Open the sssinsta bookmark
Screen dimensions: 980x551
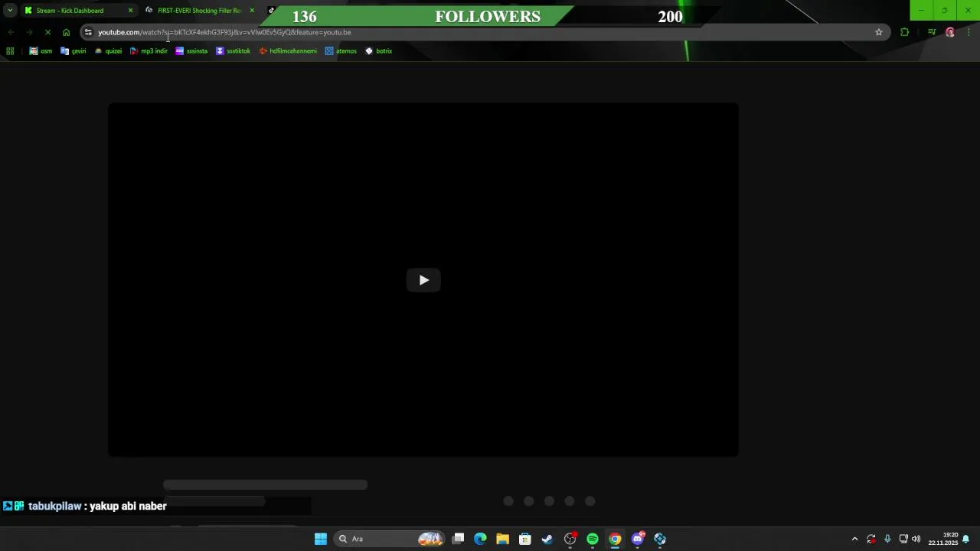tap(191, 51)
